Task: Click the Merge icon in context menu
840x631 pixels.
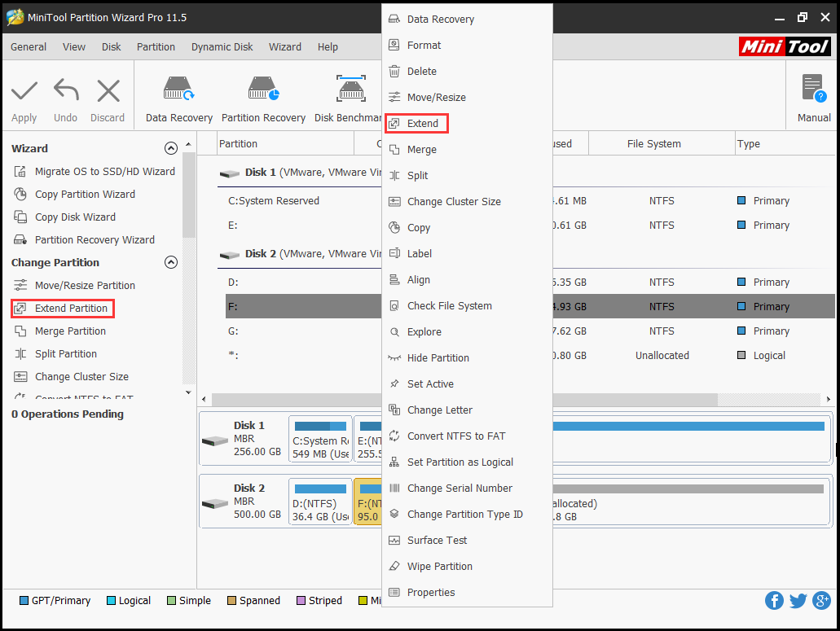Action: click(x=394, y=149)
